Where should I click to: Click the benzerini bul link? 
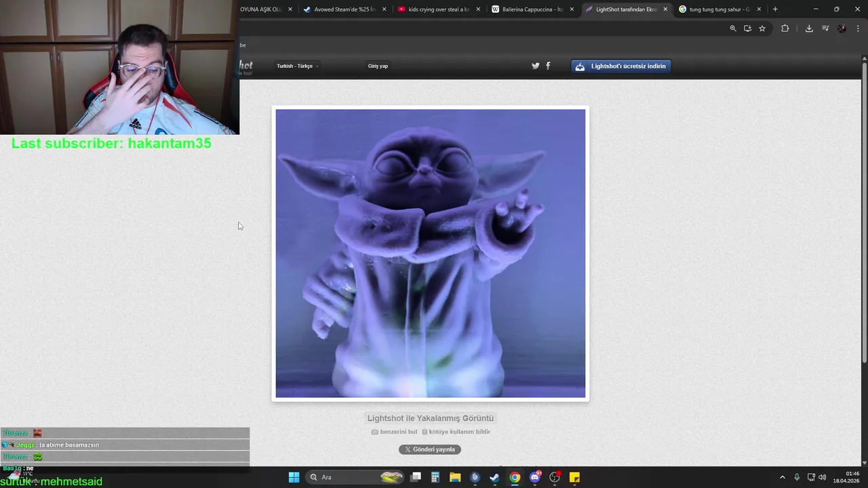394,432
